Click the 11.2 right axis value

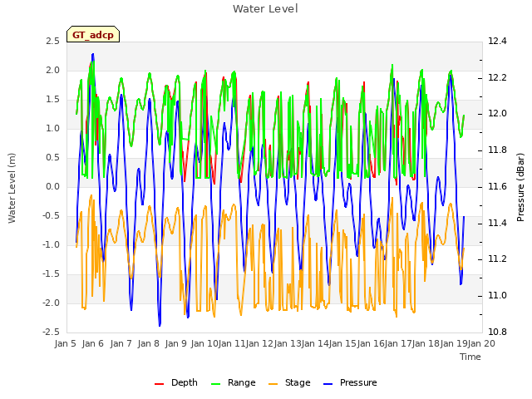497,259
